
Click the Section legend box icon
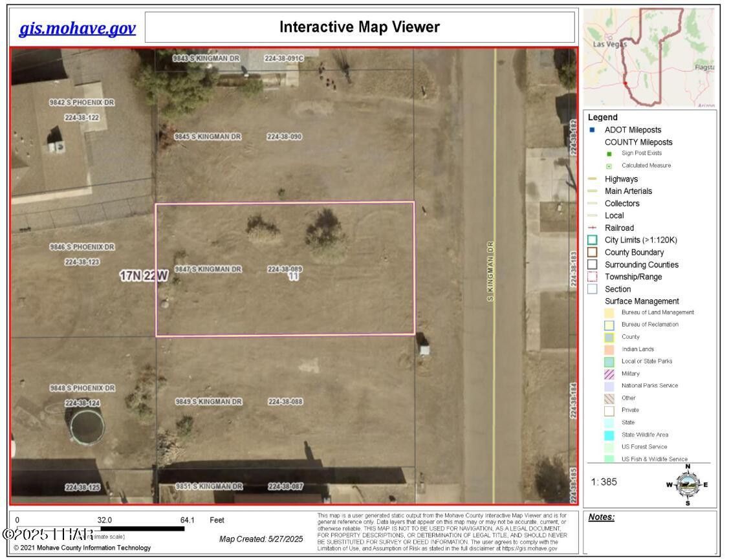point(592,289)
